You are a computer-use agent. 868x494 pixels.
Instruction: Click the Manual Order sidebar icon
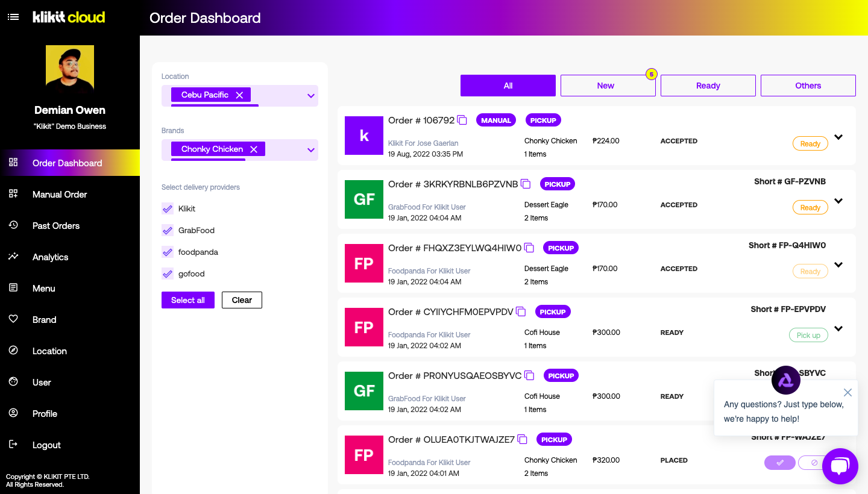pos(13,194)
